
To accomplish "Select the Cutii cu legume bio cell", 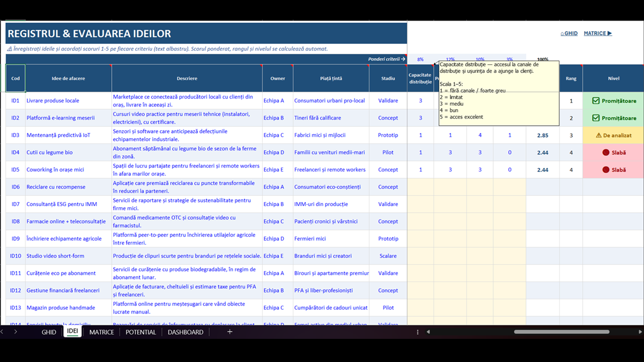I will 68,152.
